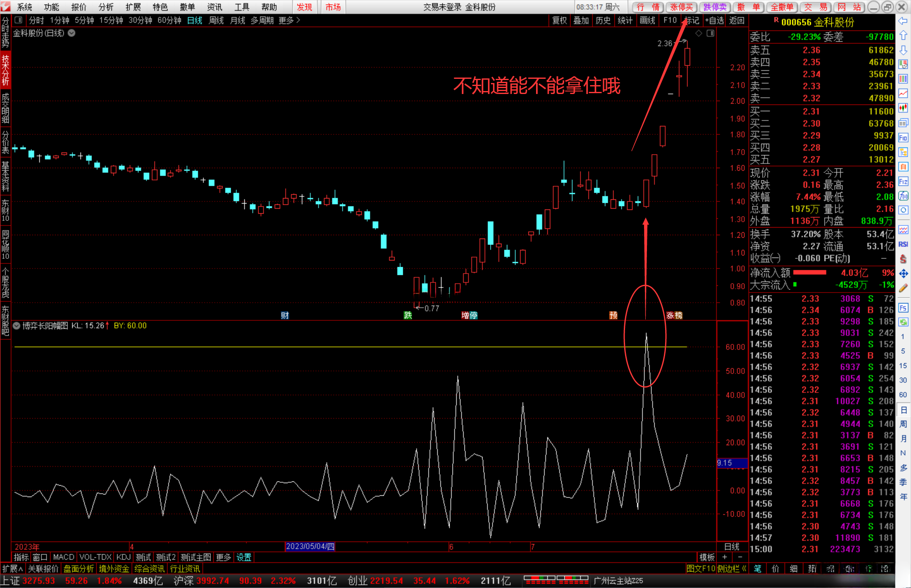911x588 pixels.
Task: Toggle the panel layout icon before 分时
Action: (18, 20)
